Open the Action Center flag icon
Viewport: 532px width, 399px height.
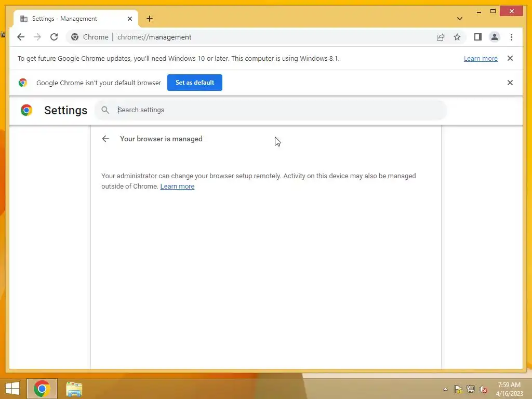(x=458, y=389)
